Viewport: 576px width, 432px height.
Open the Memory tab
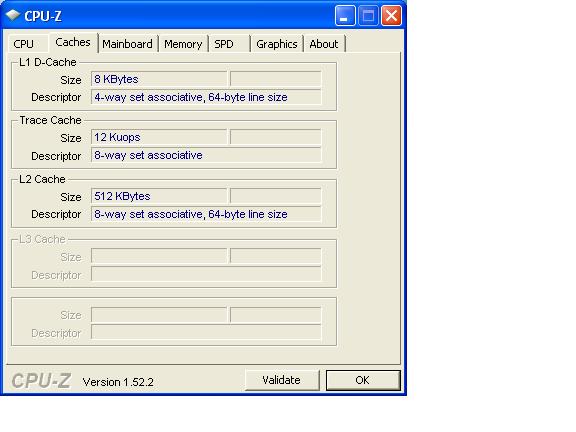pos(183,44)
